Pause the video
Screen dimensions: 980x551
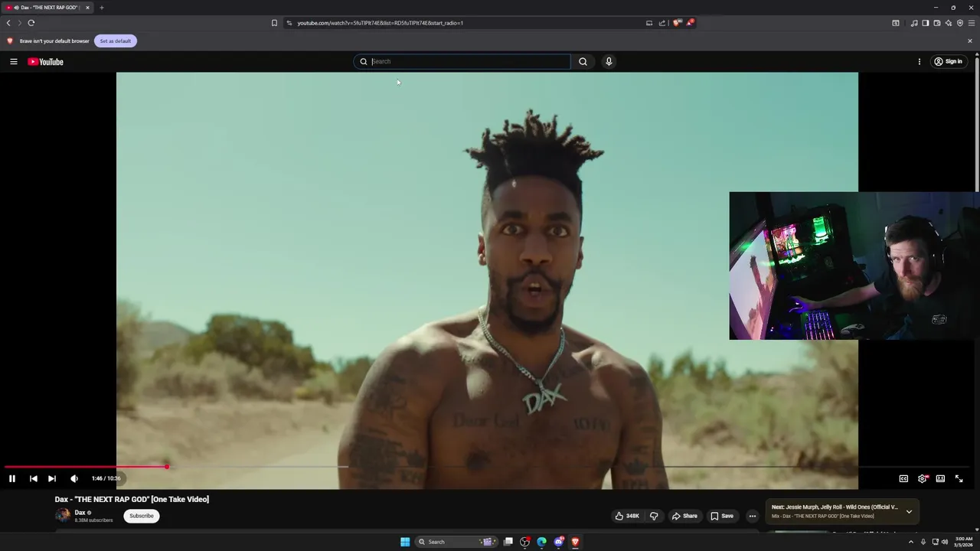[x=12, y=478]
